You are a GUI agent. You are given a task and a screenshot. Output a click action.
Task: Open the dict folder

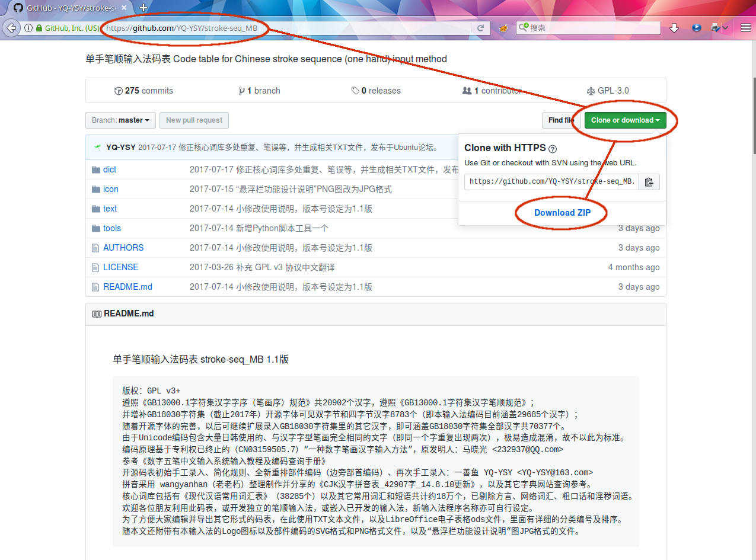110,169
